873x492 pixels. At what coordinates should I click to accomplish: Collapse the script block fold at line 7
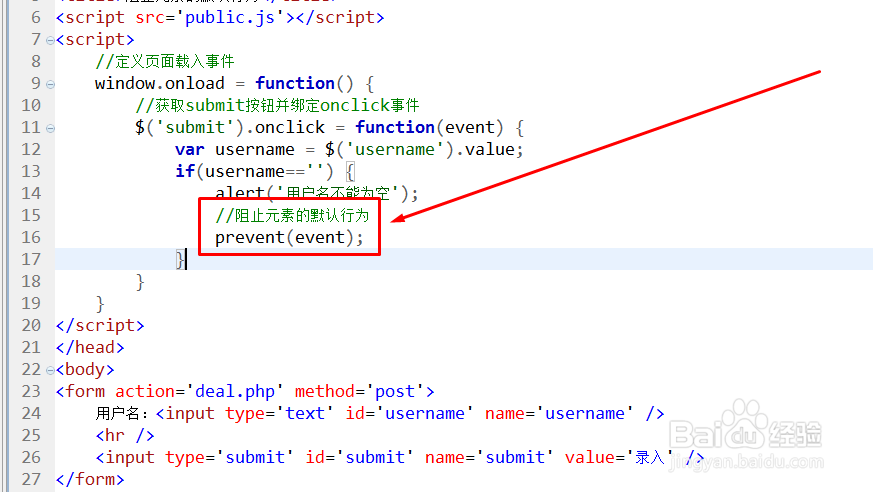pos(51,41)
